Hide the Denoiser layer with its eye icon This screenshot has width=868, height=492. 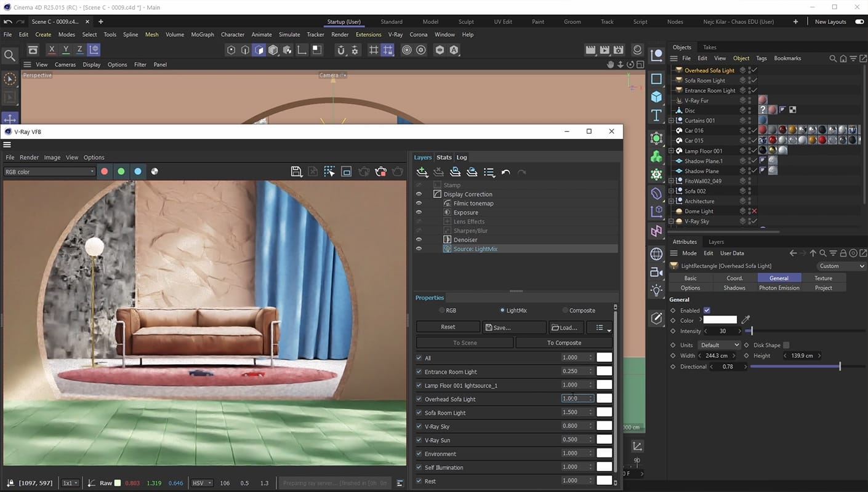419,240
